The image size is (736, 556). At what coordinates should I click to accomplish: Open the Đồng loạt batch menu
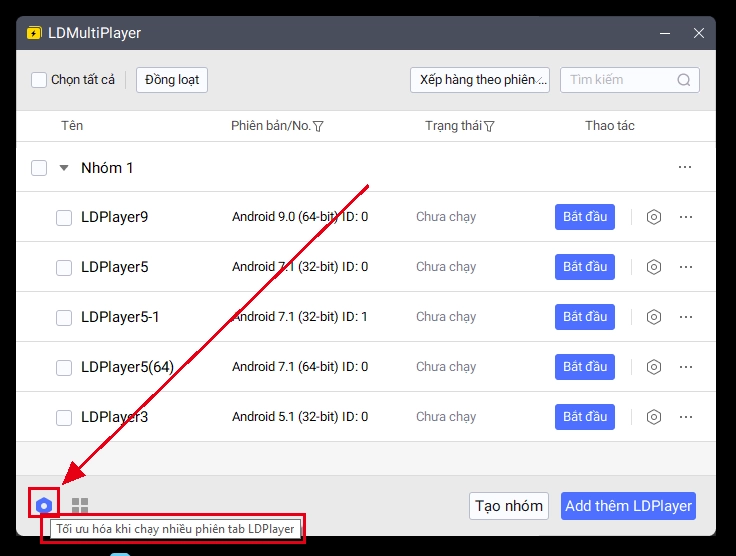pyautogui.click(x=172, y=80)
